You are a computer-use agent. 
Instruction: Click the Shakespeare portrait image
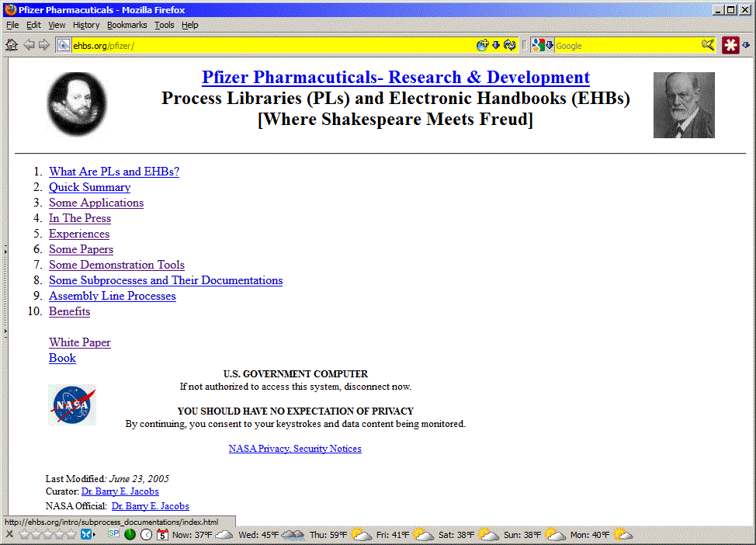(x=77, y=104)
